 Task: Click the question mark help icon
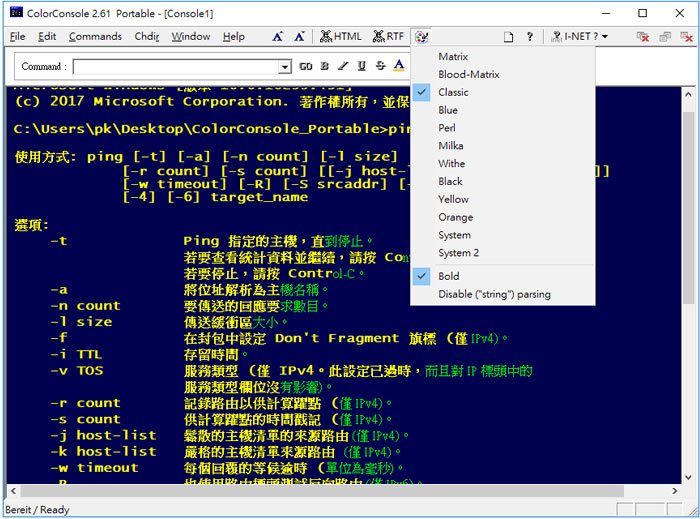point(529,37)
